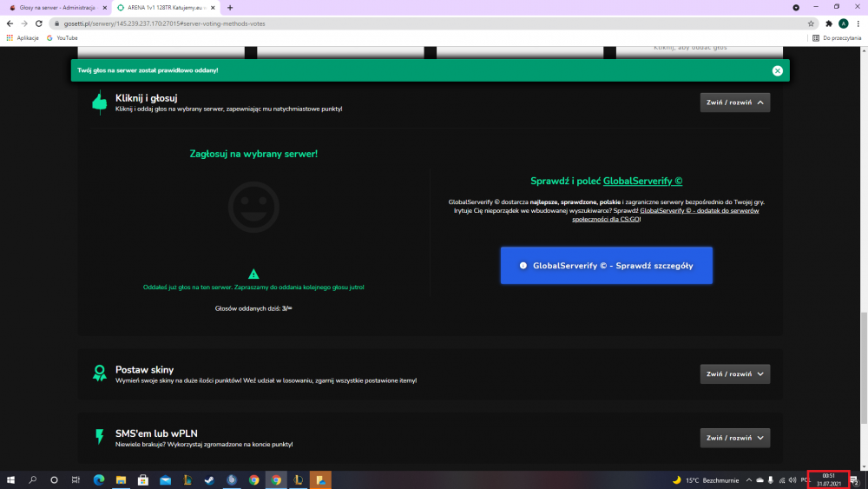Open Microsoft Store from the taskbar
This screenshot has width=868, height=489.
143,480
